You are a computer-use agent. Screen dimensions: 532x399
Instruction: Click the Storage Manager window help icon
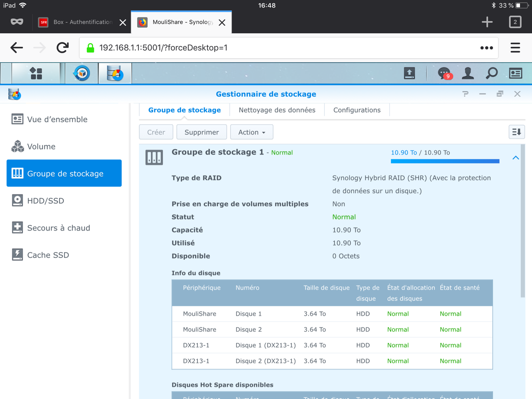(465, 94)
